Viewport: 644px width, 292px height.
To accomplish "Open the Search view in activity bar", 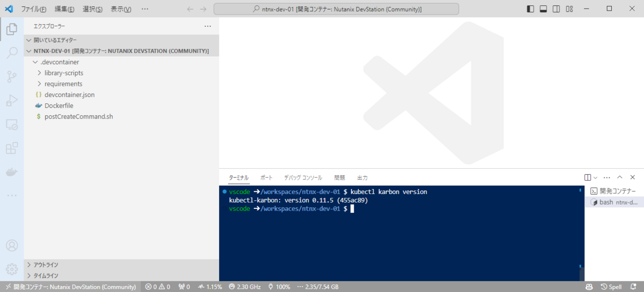I will click(11, 53).
